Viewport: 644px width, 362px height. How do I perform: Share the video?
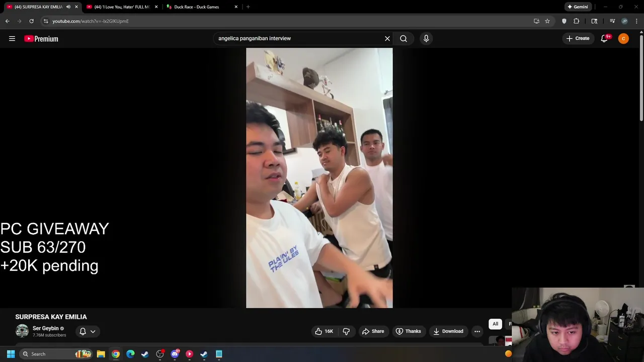373,331
